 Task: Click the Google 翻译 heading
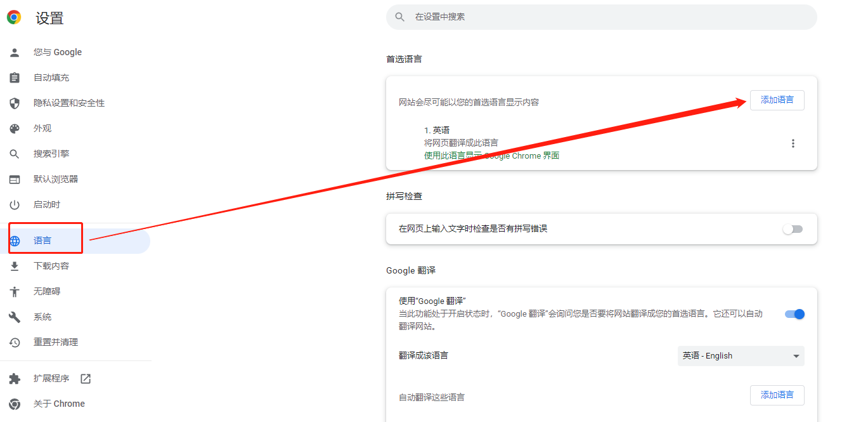coord(411,270)
